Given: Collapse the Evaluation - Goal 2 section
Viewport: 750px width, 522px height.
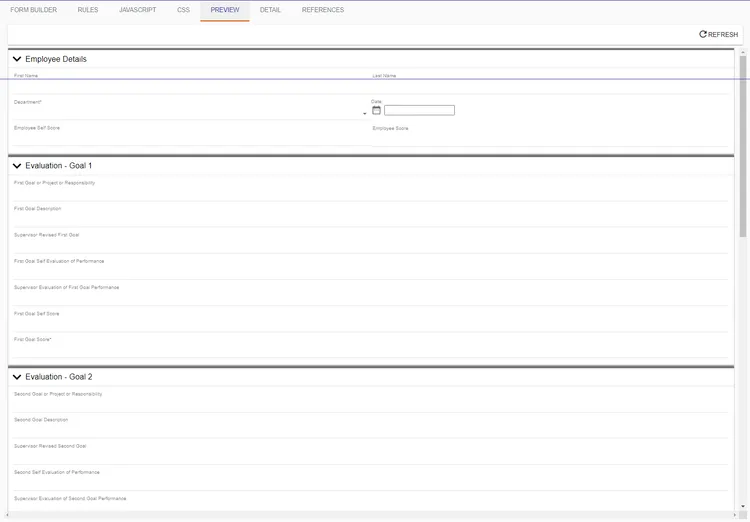Looking at the screenshot, I should [17, 377].
